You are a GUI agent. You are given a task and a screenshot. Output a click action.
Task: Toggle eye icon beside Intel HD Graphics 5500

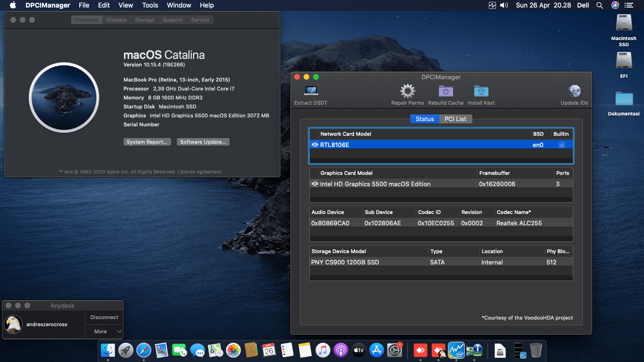(315, 184)
